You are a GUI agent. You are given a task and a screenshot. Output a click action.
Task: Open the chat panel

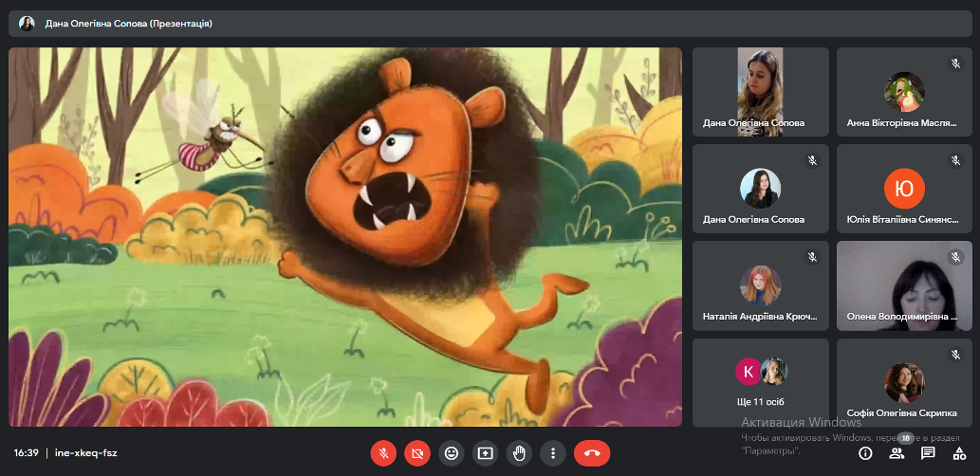click(928, 453)
